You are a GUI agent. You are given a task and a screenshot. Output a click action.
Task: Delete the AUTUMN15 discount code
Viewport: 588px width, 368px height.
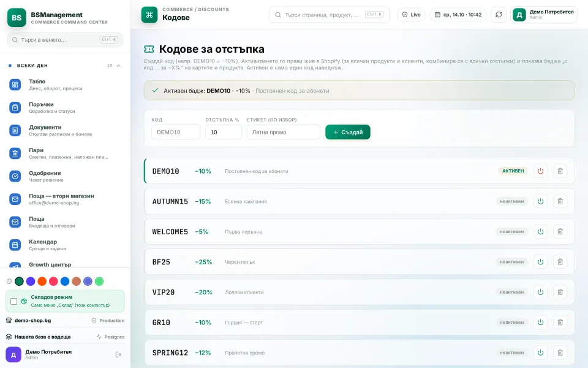pyautogui.click(x=560, y=201)
